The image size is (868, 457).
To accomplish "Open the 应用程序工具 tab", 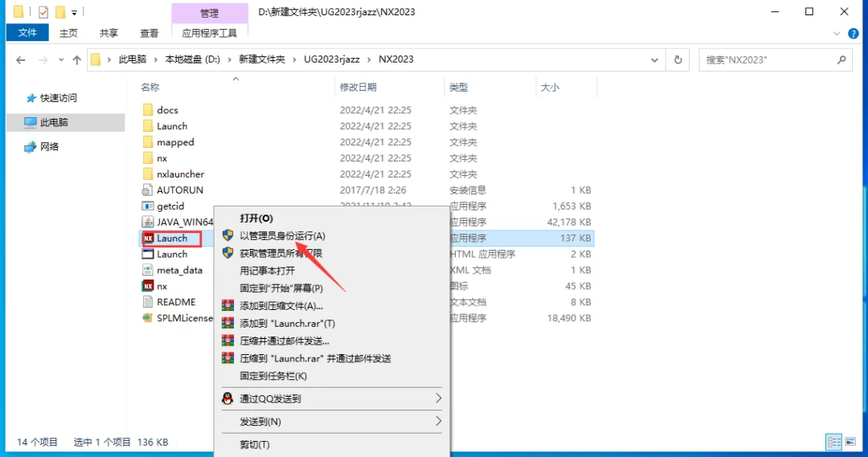I will tap(209, 33).
